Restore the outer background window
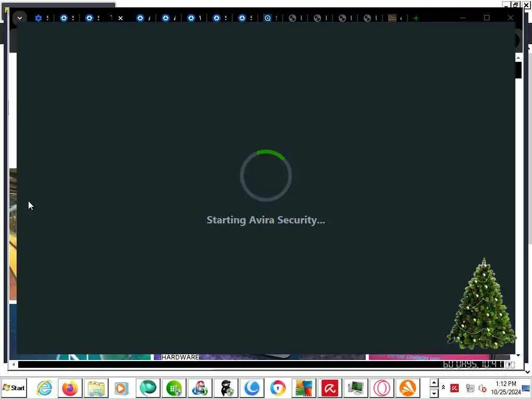The image size is (532, 399). point(516,5)
